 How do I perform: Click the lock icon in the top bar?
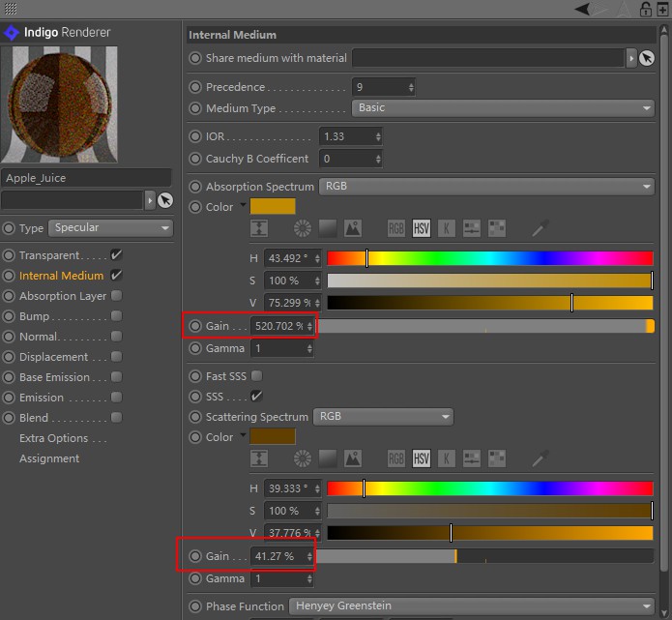click(x=646, y=9)
